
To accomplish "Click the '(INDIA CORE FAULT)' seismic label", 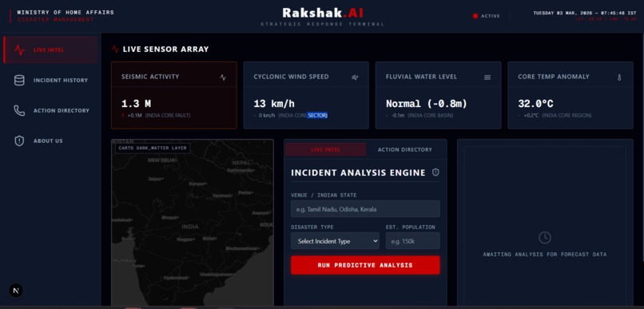I will (168, 116).
